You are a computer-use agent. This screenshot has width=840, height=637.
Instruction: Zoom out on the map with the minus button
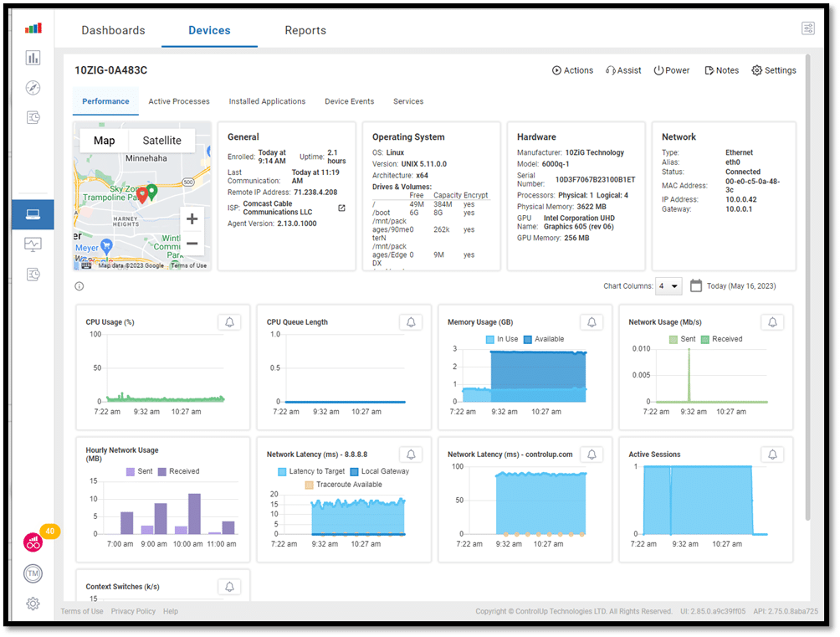coord(192,243)
